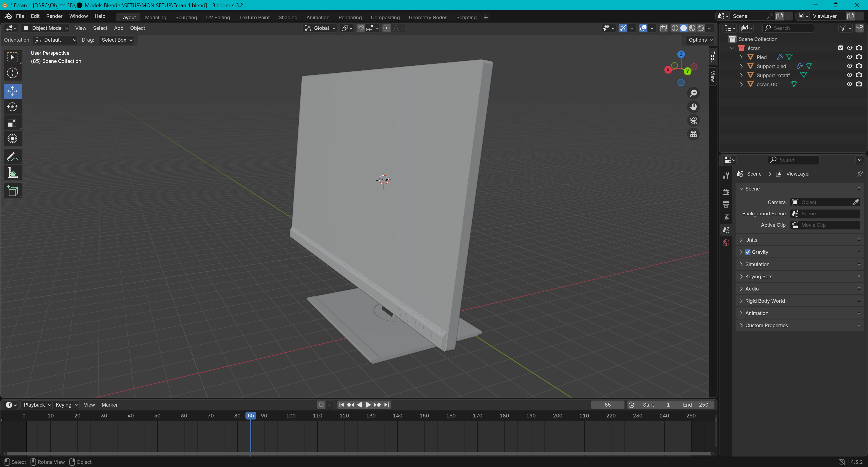The image size is (868, 467).
Task: Toggle X-ray display
Action: (x=663, y=28)
